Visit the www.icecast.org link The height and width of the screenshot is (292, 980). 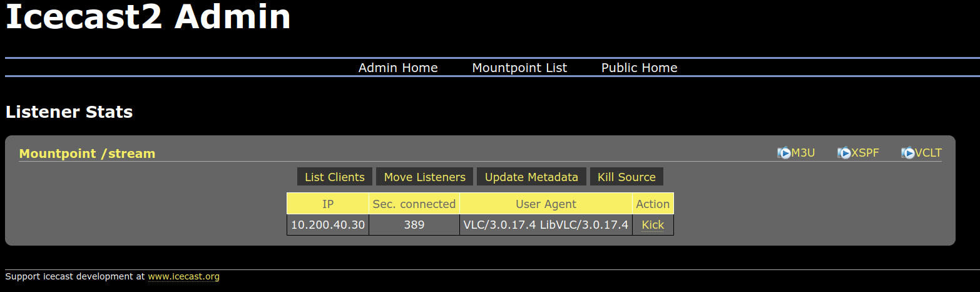click(x=183, y=276)
